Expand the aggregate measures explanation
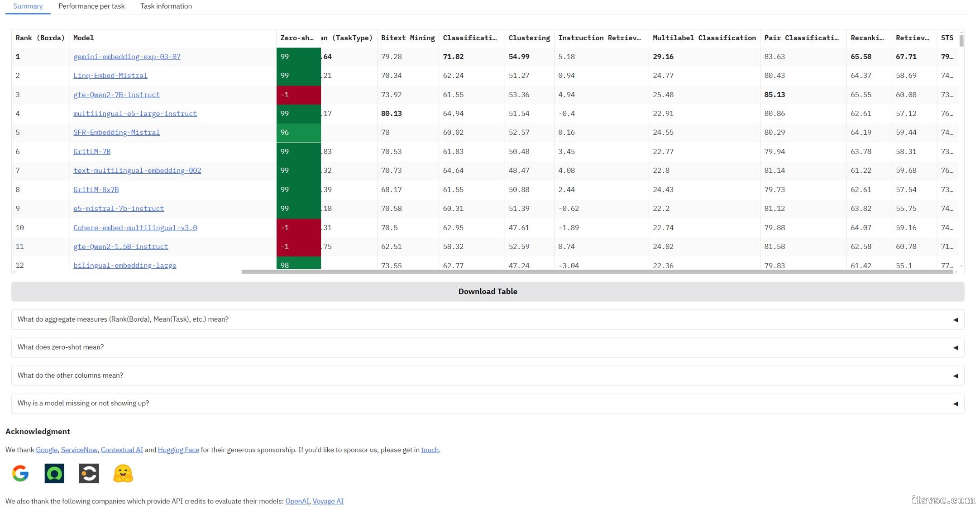980x513 pixels. (488, 319)
